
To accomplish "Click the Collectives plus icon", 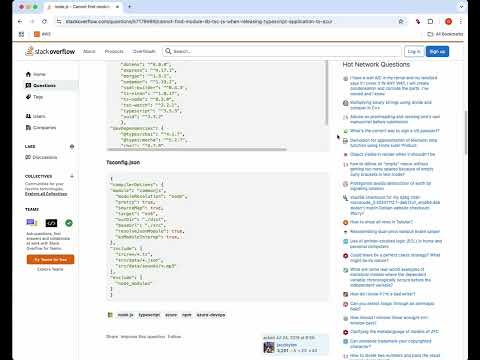I will [72, 176].
